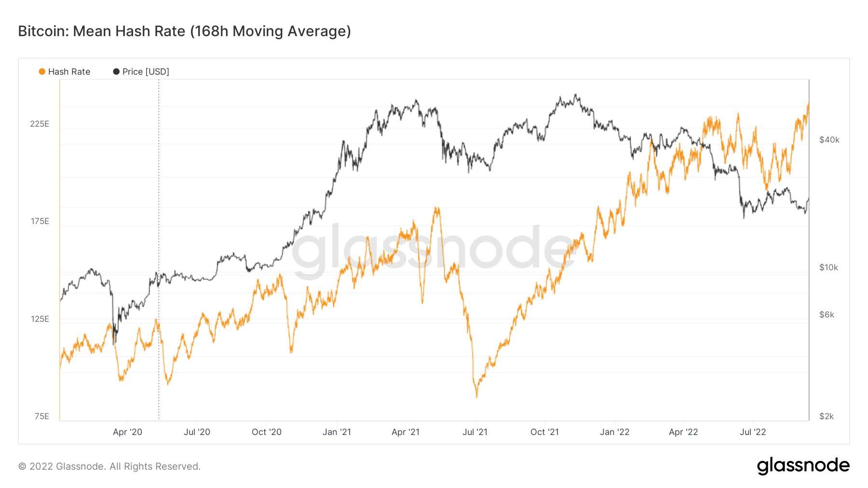The width and height of the screenshot is (868, 488).
Task: Click the Jan '22 x-axis label
Action: [614, 432]
